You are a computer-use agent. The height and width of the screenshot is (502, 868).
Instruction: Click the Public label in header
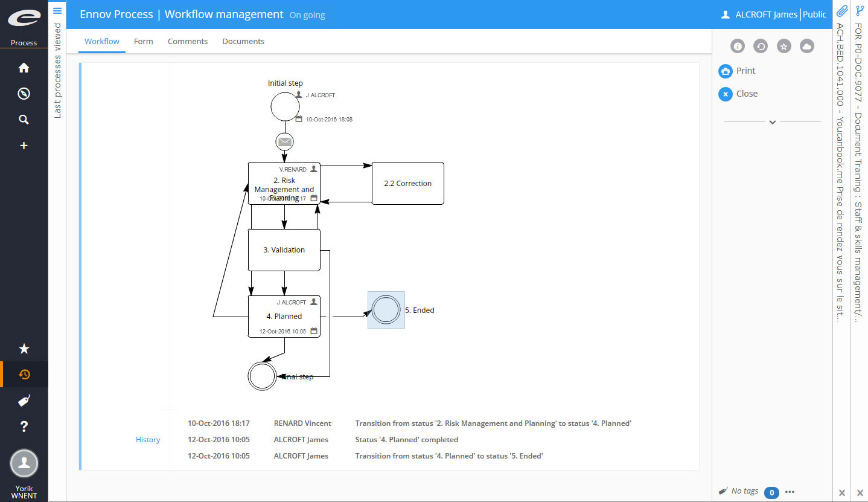[x=814, y=14]
